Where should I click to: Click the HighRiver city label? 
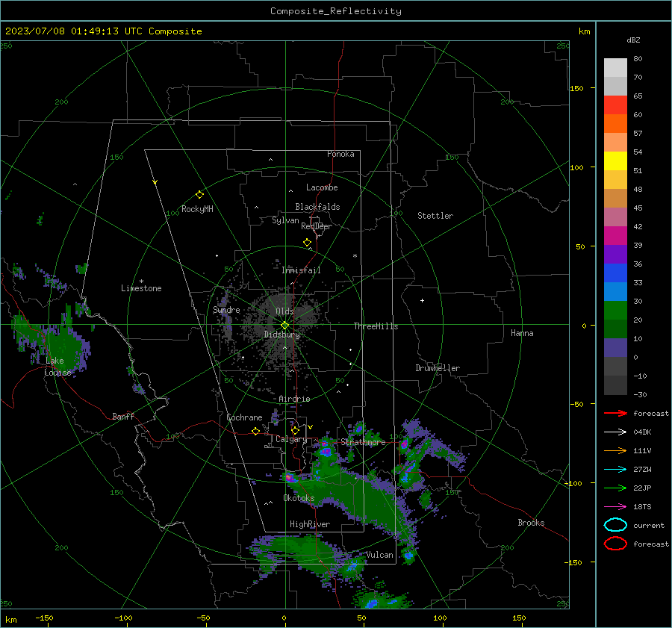[x=310, y=524]
